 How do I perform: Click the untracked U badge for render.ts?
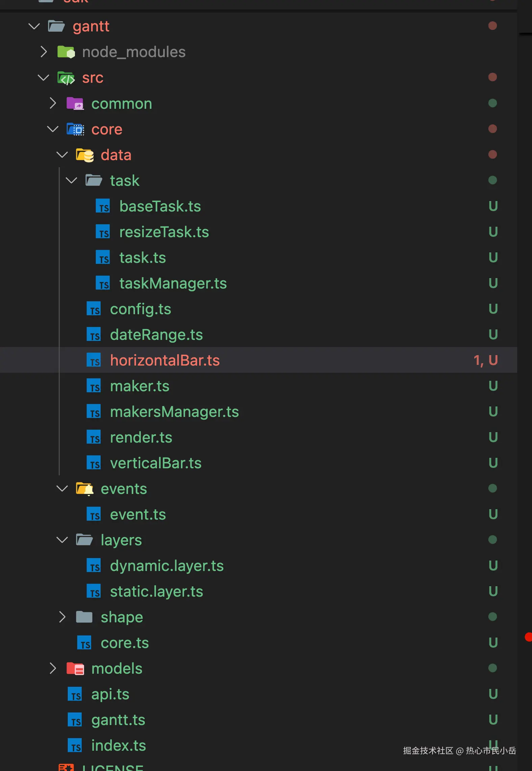pos(493,438)
